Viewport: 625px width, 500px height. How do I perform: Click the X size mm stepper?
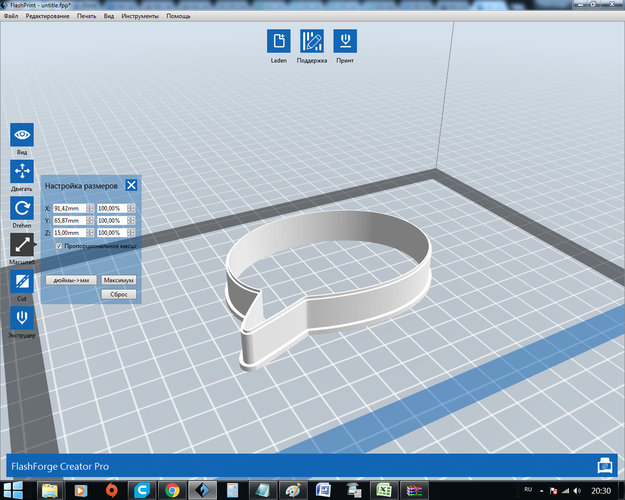[x=90, y=208]
